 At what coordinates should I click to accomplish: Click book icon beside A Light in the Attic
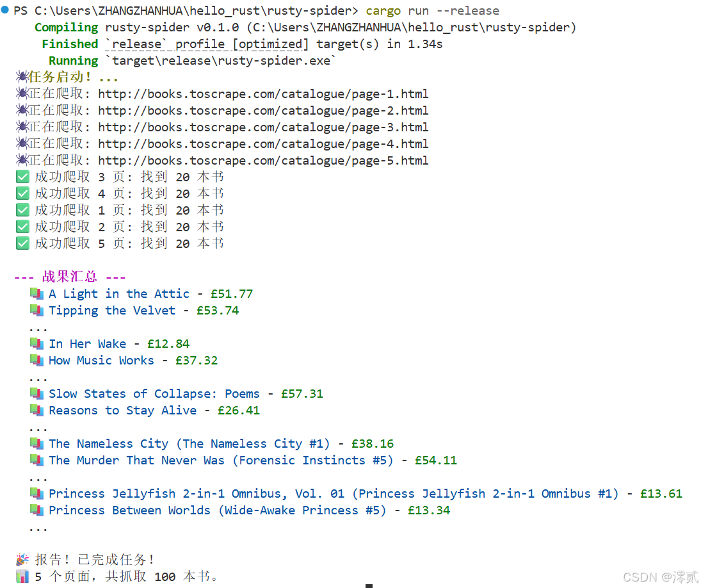coord(36,294)
